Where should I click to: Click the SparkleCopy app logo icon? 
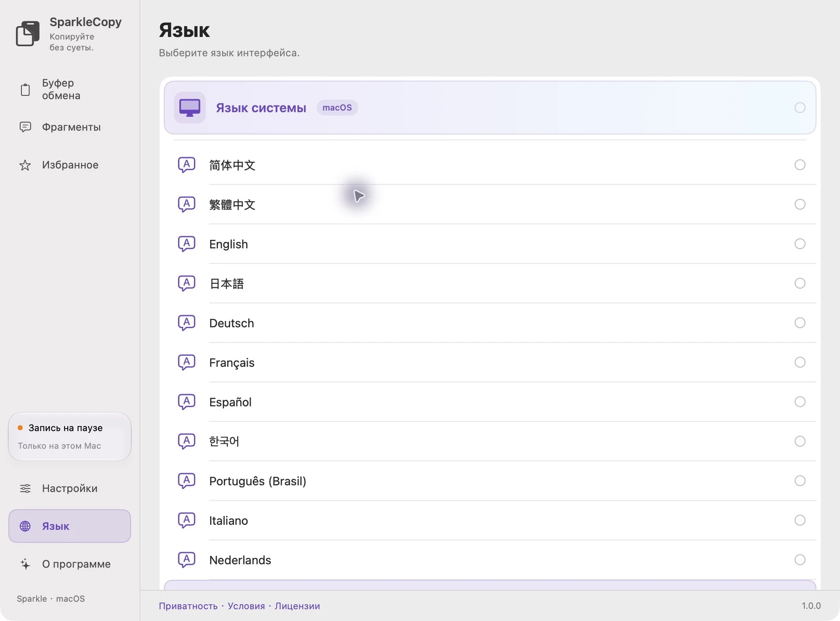pos(28,34)
